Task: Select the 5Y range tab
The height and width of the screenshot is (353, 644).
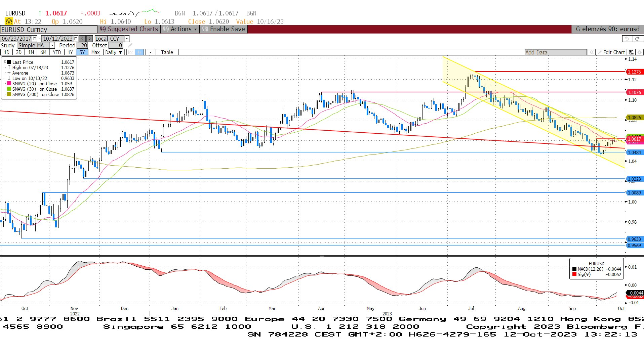Action: [x=82, y=52]
